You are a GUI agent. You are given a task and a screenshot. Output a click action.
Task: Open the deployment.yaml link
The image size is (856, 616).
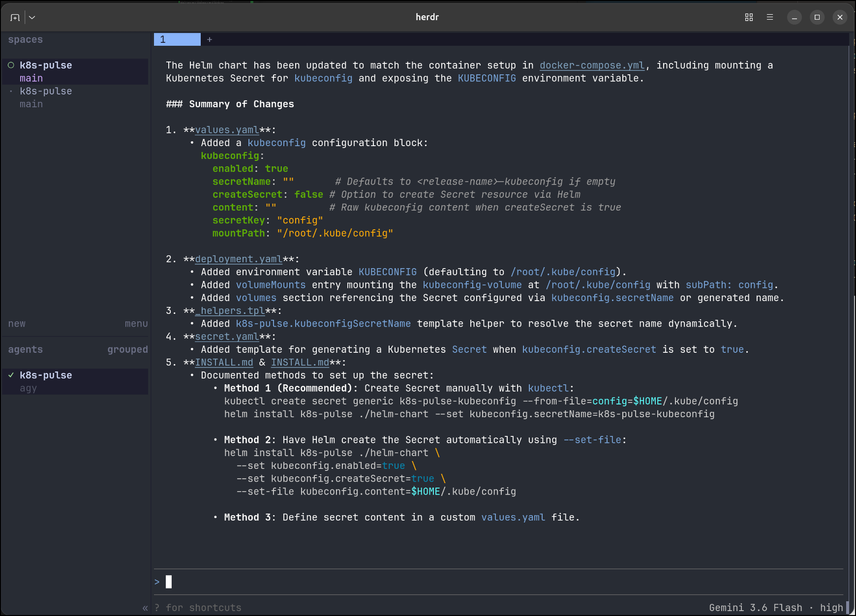239,259
